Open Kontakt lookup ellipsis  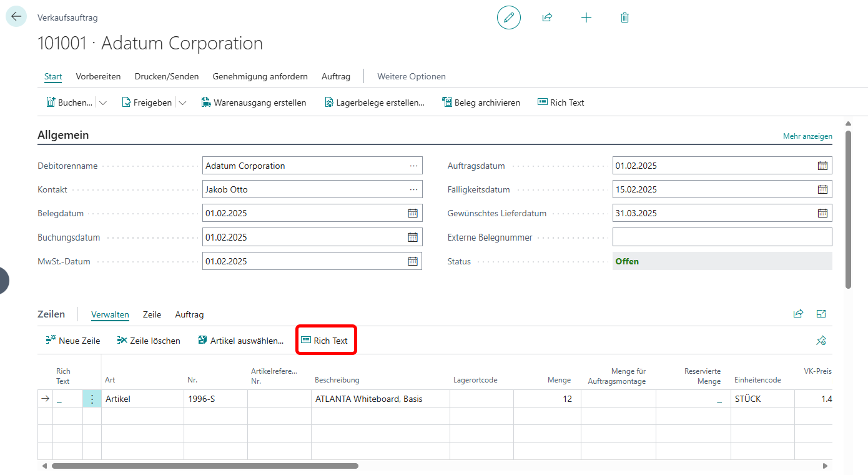click(413, 189)
